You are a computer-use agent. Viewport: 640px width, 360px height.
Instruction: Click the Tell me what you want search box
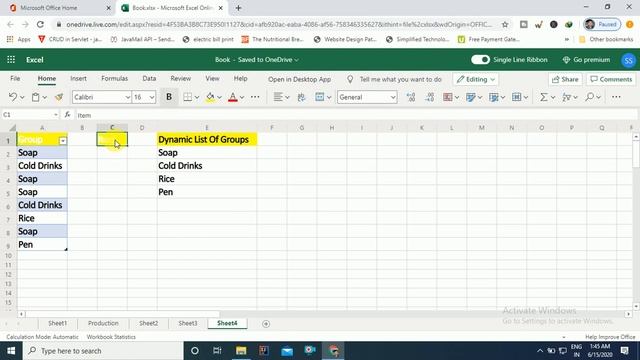[394, 80]
